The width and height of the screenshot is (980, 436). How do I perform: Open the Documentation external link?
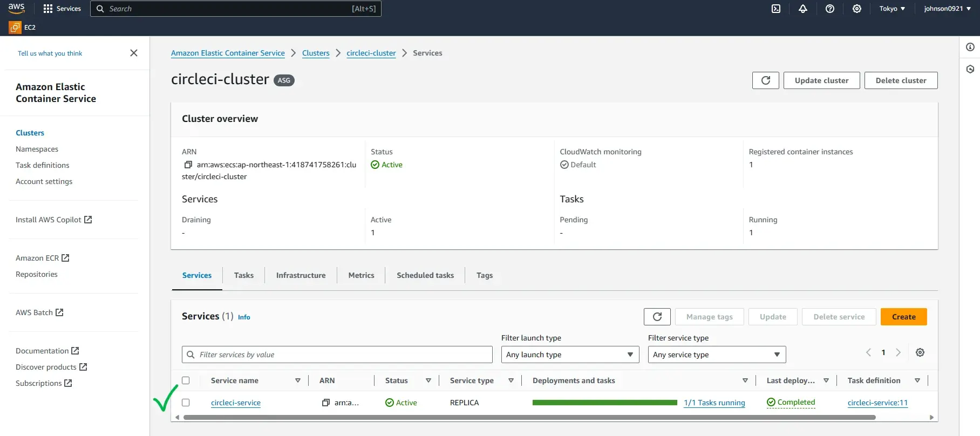[x=47, y=351]
